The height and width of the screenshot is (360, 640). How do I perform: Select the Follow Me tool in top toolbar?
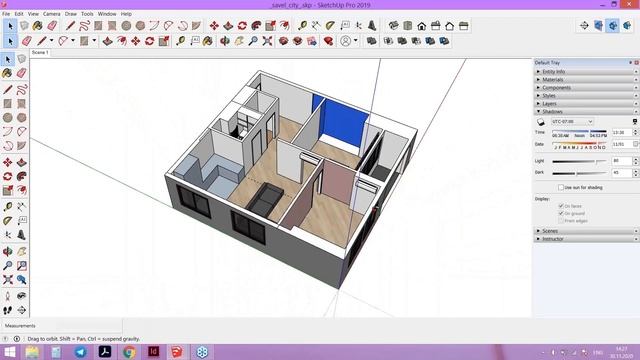(256, 26)
